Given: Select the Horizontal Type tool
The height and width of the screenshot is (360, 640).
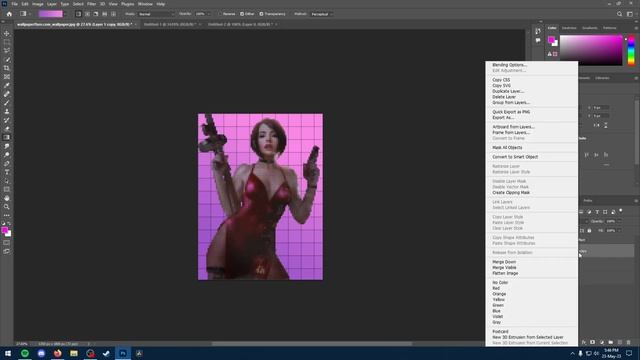Looking at the screenshot, I should pyautogui.click(x=7, y=172).
